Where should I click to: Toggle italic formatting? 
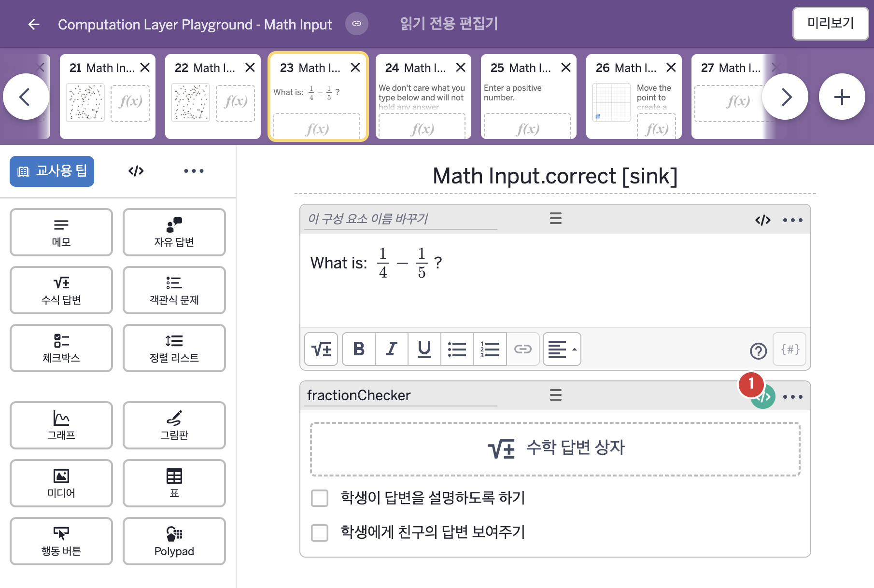(x=392, y=349)
